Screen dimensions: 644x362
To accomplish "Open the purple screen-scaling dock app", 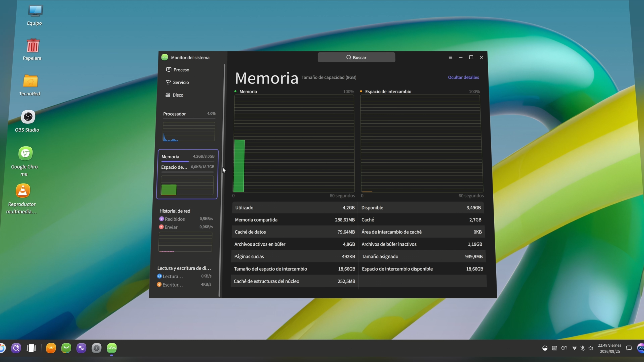I will coord(81,348).
